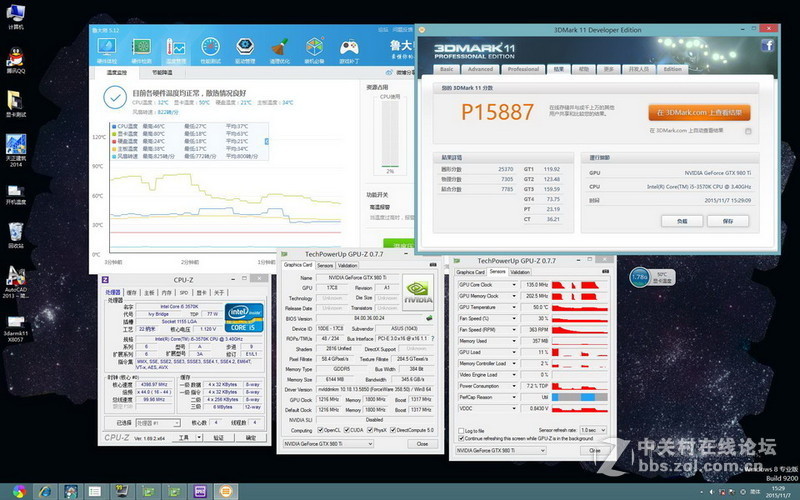800x500 pixels.
Task: Switch to Advanced tab in 3DMark 11
Action: 480,69
